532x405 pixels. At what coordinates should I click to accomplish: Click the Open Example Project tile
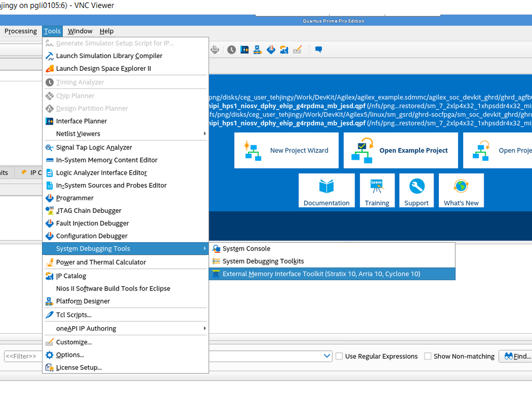pos(400,150)
